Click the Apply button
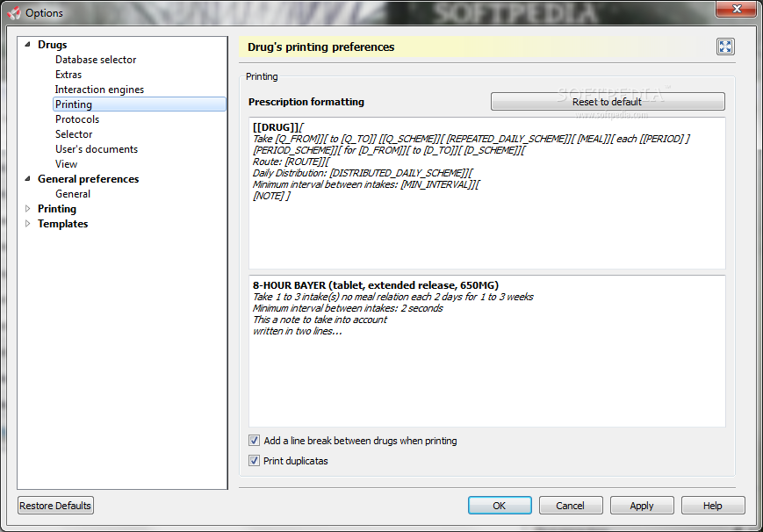The height and width of the screenshot is (532, 763). tap(642, 506)
